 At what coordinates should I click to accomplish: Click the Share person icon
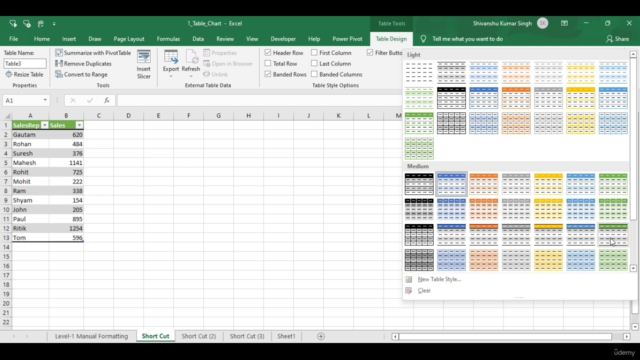[x=609, y=39]
